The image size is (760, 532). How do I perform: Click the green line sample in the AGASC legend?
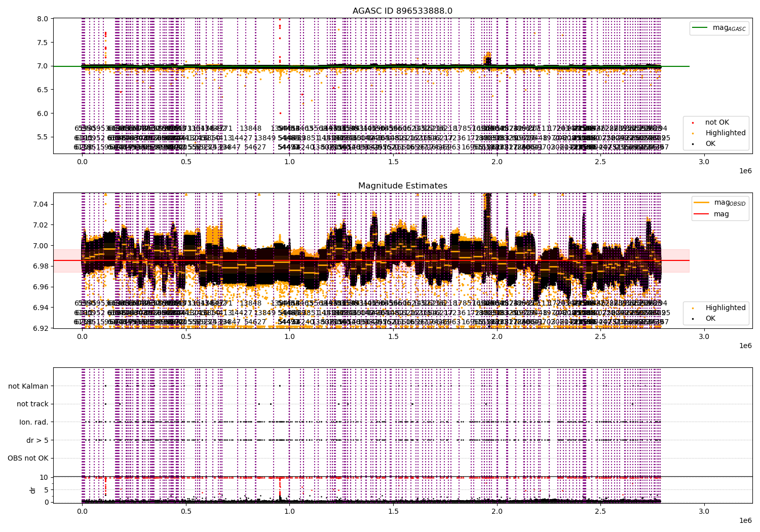point(701,28)
